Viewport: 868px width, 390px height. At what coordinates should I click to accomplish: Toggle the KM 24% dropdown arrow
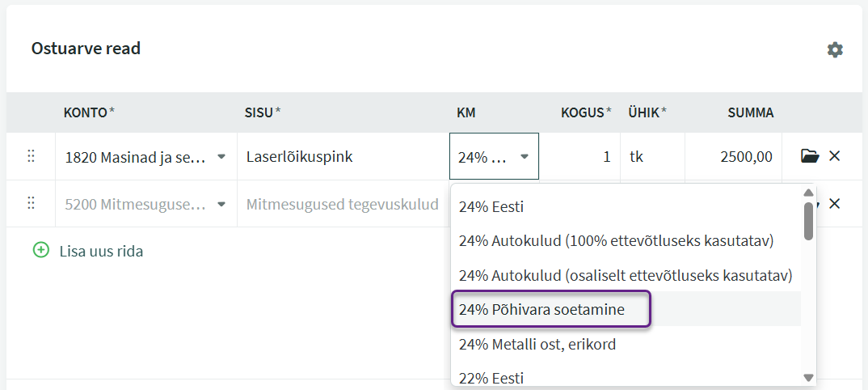coord(525,157)
